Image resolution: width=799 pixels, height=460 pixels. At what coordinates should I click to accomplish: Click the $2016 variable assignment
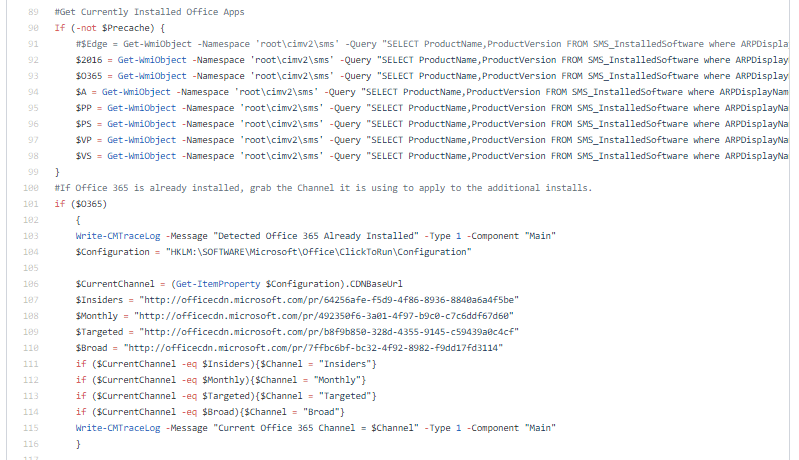click(x=89, y=60)
